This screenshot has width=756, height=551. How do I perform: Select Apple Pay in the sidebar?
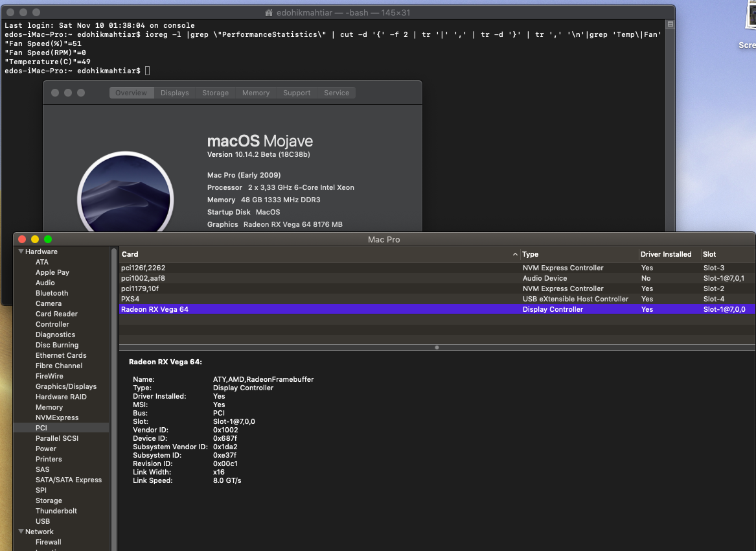(52, 272)
